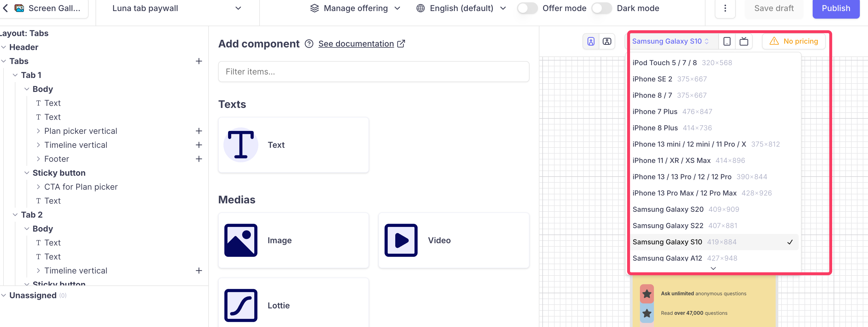Click the red star icon beside Ask unlimited
This screenshot has width=868, height=327.
[647, 294]
